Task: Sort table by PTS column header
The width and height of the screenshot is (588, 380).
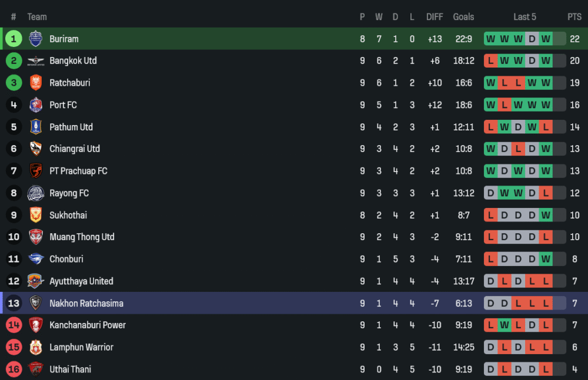Action: 574,17
